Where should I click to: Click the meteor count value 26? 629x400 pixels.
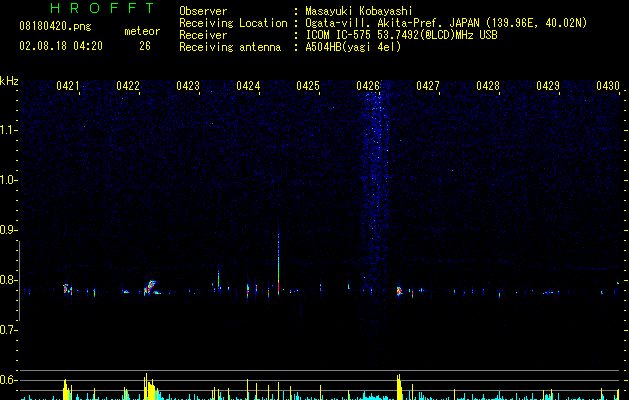145,46
